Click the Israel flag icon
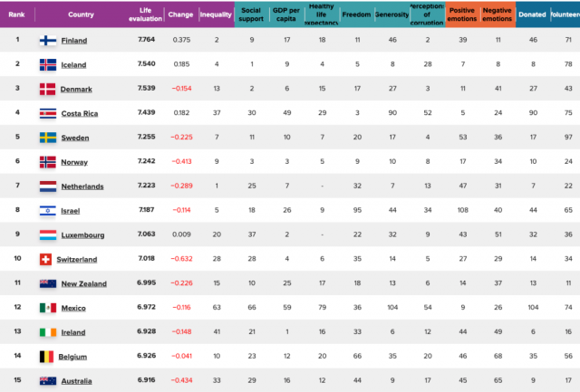Screen dimensions: 580x392 click(x=48, y=211)
